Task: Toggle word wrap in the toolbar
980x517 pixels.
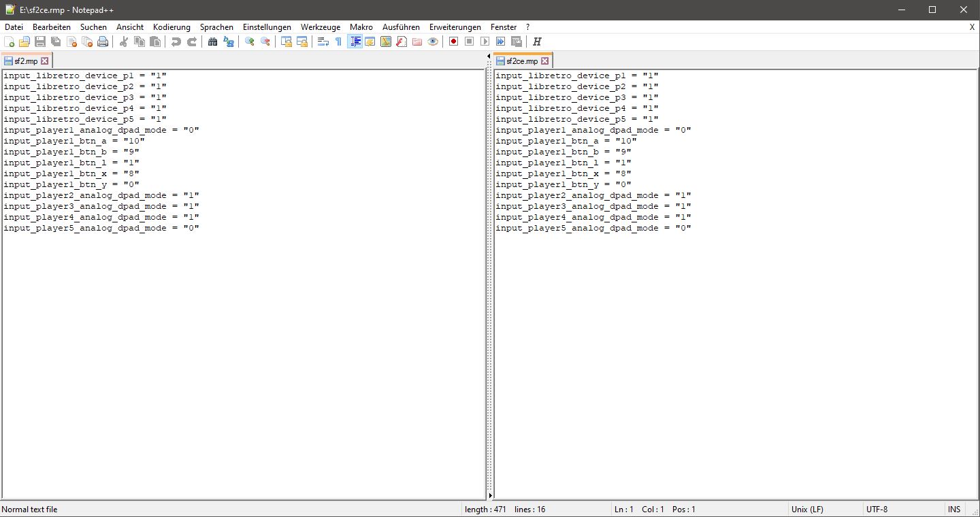Action: tap(321, 41)
